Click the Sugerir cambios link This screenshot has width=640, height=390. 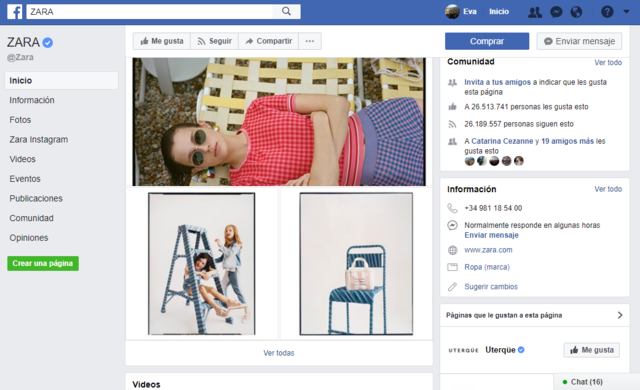pyautogui.click(x=491, y=286)
